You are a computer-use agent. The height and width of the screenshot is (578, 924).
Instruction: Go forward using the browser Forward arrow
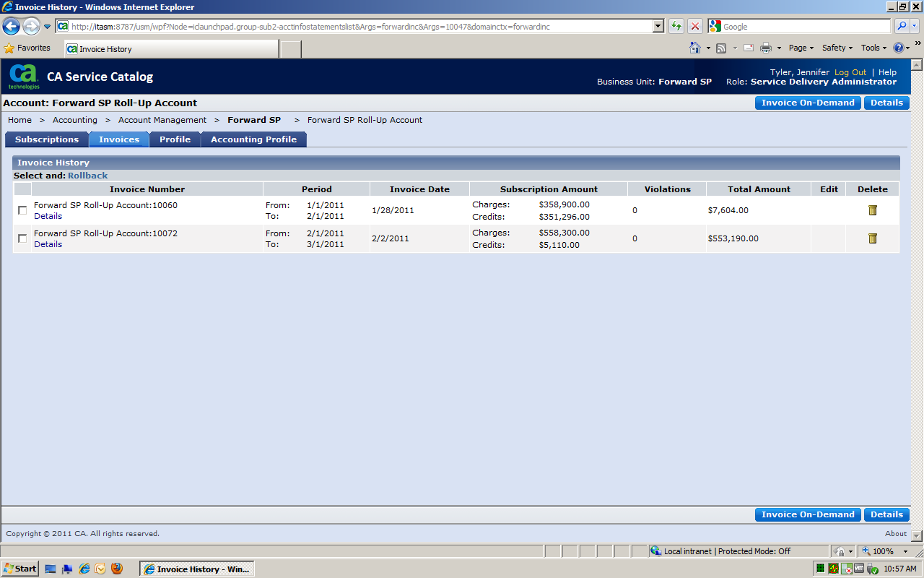tap(31, 27)
